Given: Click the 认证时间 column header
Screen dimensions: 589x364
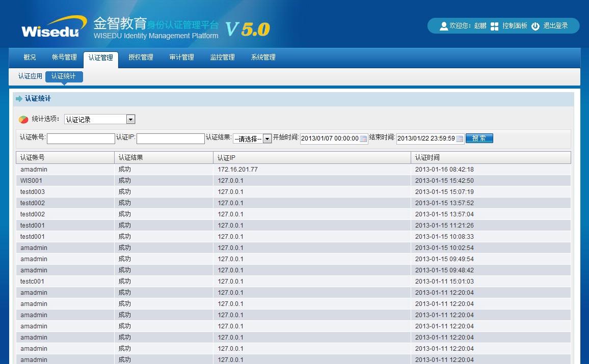Looking at the screenshot, I should tap(427, 158).
